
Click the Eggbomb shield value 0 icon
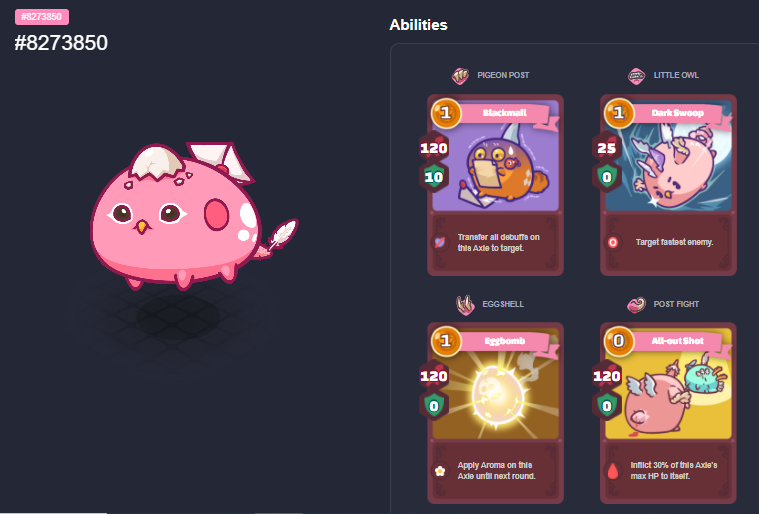pos(434,406)
